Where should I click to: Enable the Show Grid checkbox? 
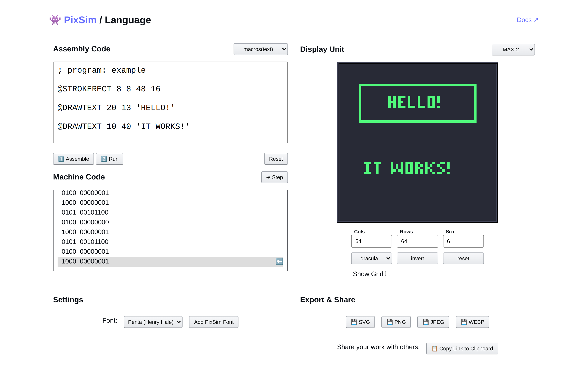[388, 274]
